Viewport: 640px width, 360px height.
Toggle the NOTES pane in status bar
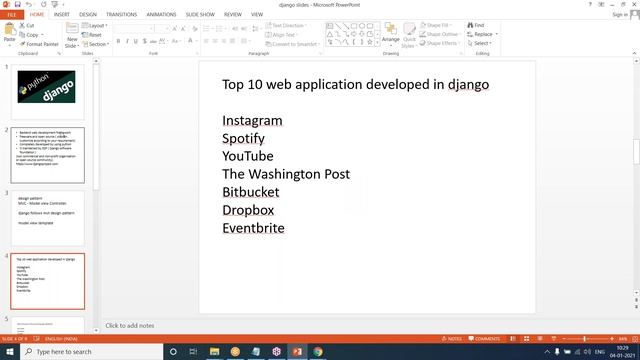[452, 339]
